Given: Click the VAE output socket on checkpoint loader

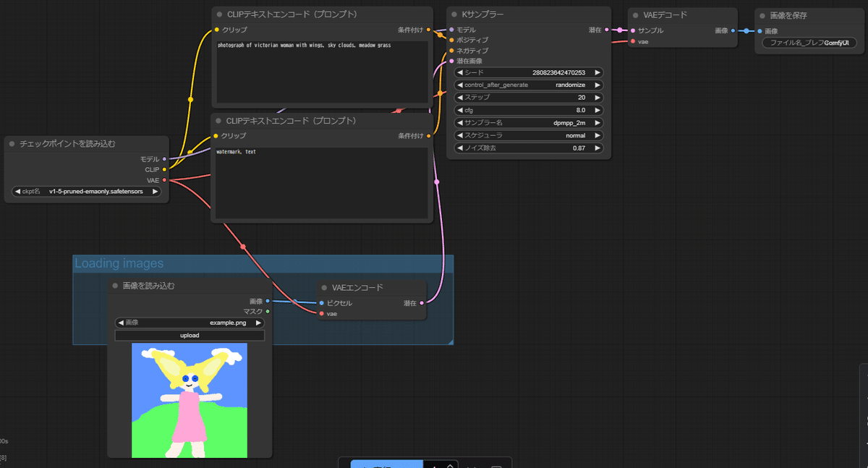Looking at the screenshot, I should point(165,180).
